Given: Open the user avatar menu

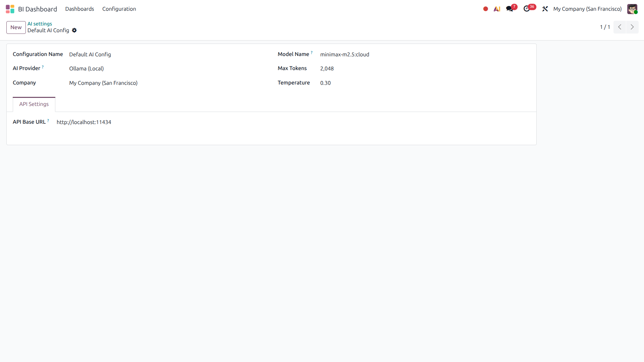Looking at the screenshot, I should 632,9.
